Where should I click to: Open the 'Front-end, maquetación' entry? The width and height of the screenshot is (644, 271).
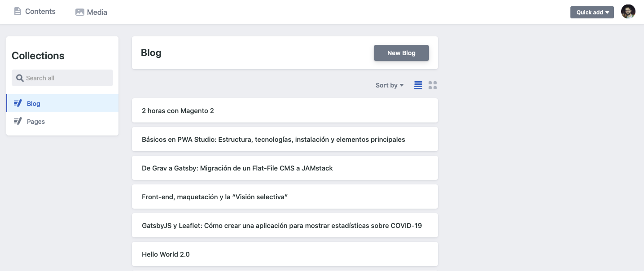(x=285, y=197)
